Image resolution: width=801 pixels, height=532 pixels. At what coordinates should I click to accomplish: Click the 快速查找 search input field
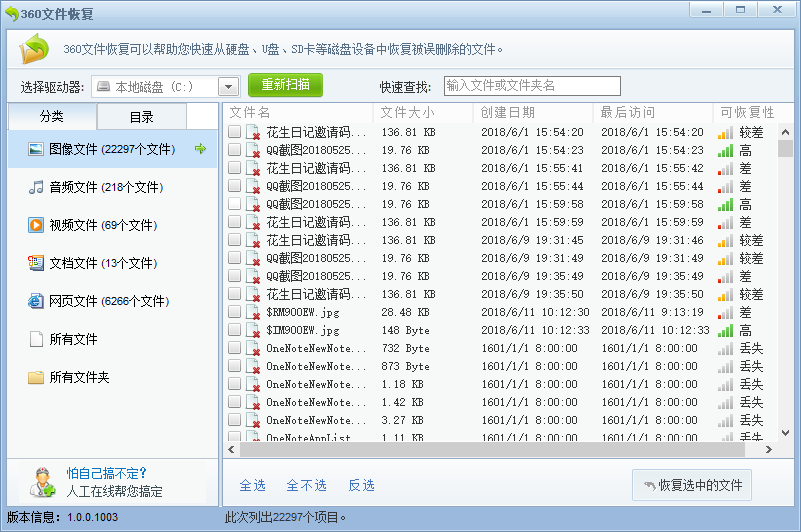532,86
